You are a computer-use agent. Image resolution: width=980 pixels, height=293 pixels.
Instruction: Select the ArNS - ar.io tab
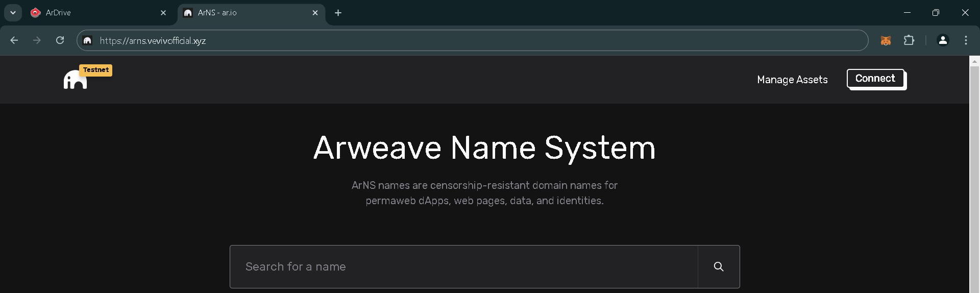245,13
